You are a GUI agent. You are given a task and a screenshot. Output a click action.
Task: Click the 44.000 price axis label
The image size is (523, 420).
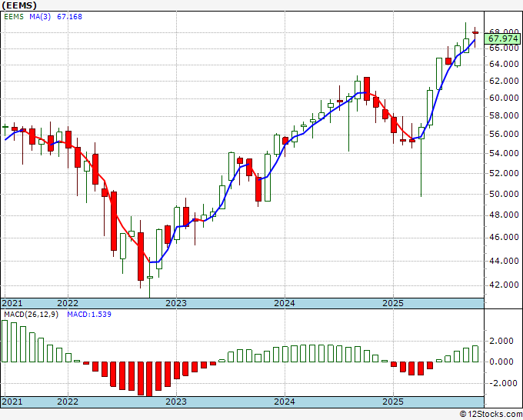pyautogui.click(x=504, y=261)
